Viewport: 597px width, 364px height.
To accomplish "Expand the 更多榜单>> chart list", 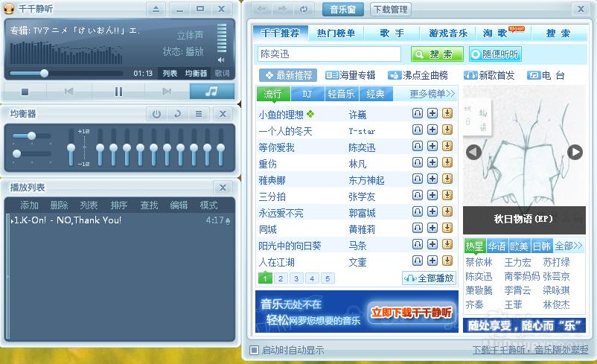I will point(432,94).
